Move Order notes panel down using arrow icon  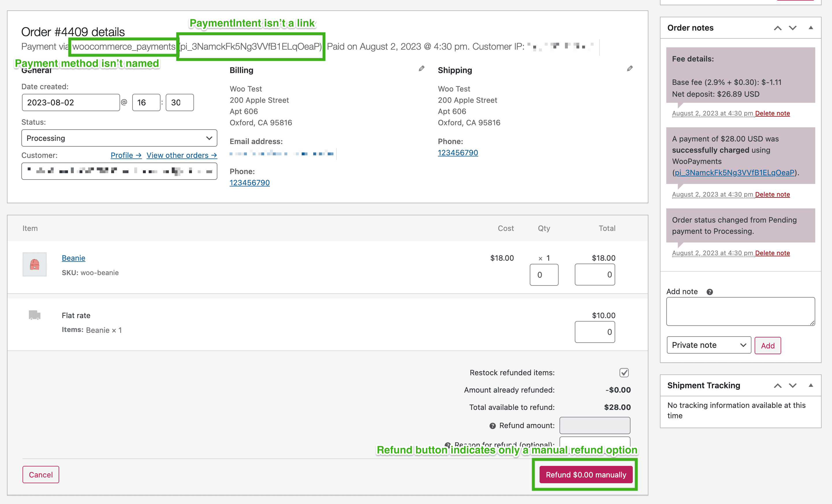[x=792, y=28]
